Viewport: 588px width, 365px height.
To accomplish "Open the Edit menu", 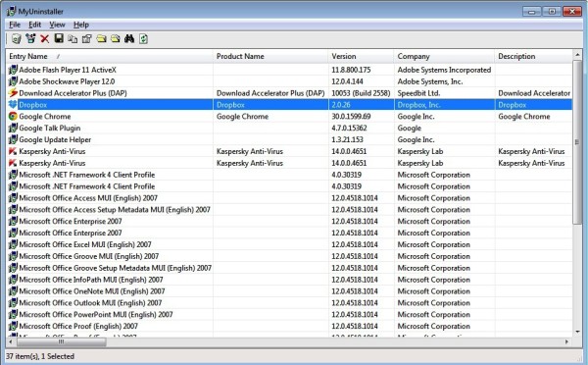I will (x=35, y=25).
